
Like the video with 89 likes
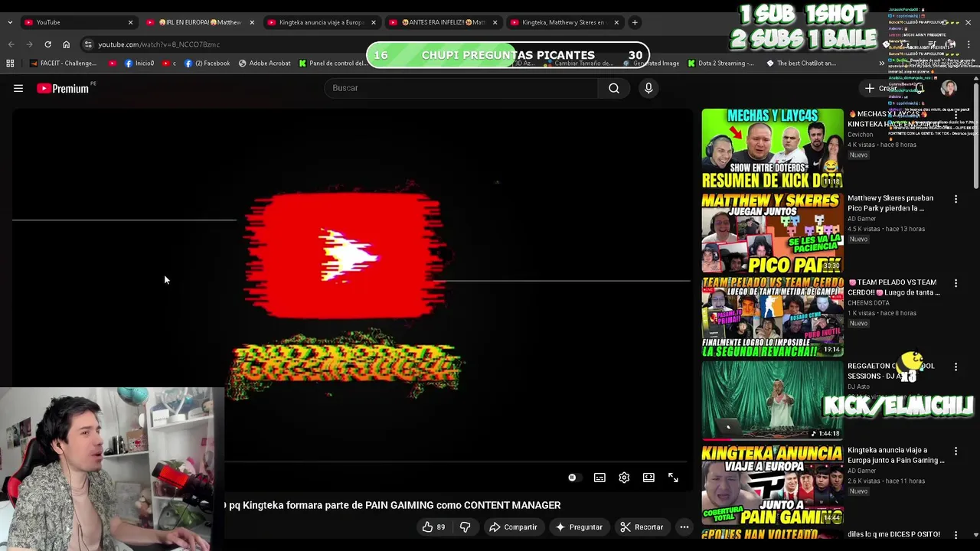[433, 527]
